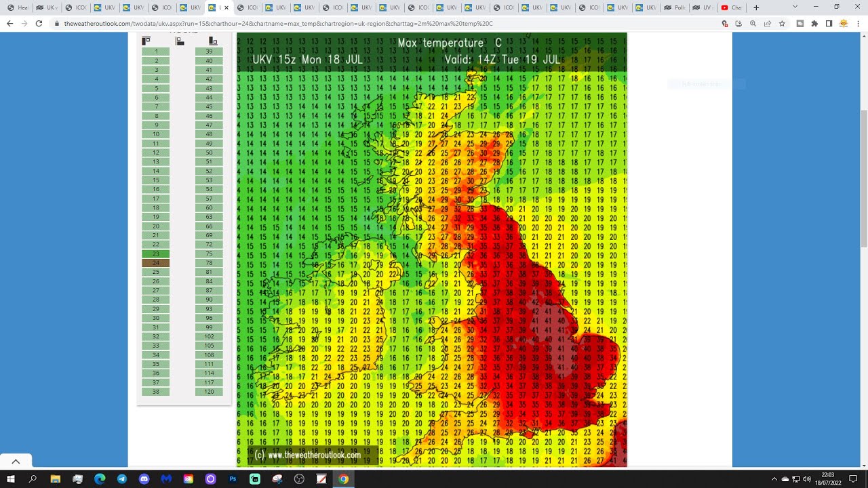Click the right panel alignment icon above hour 39
Image resolution: width=868 pixels, height=488 pixels.
tap(213, 41)
